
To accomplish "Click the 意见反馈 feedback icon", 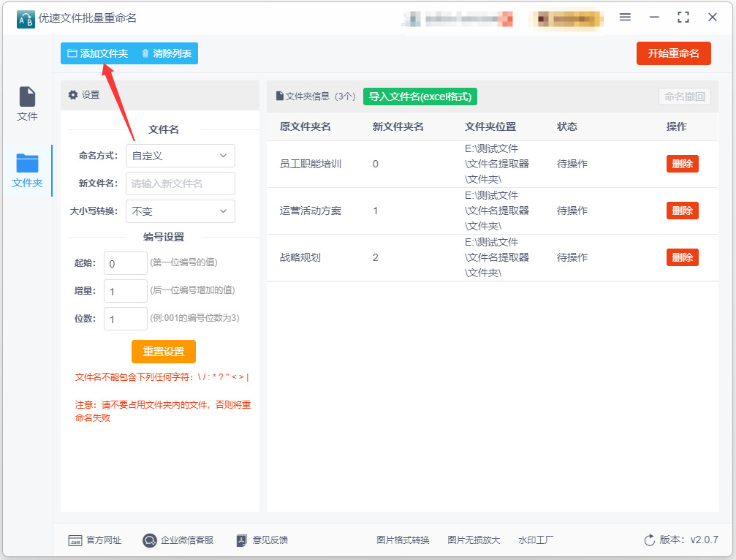I will [241, 541].
